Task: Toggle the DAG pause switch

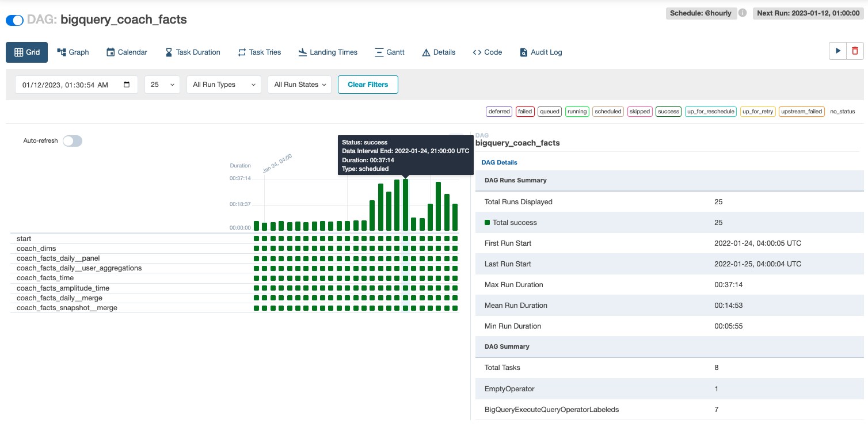Action: (14, 20)
